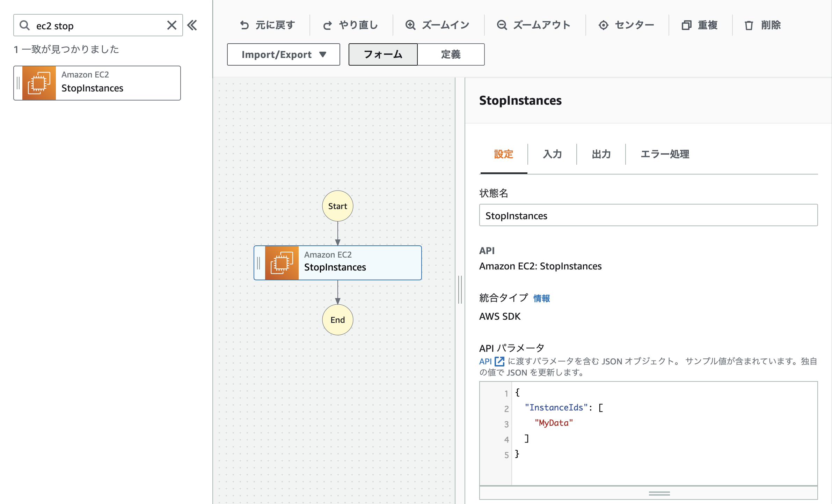This screenshot has height=504, width=832.
Task: Click 削除 delete button
Action: tap(762, 25)
